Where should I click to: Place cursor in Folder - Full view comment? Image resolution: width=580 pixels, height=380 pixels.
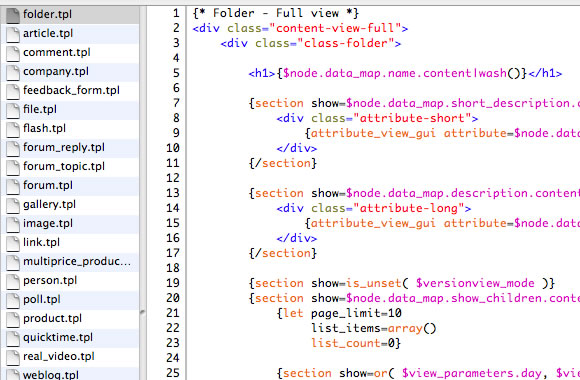click(x=276, y=13)
